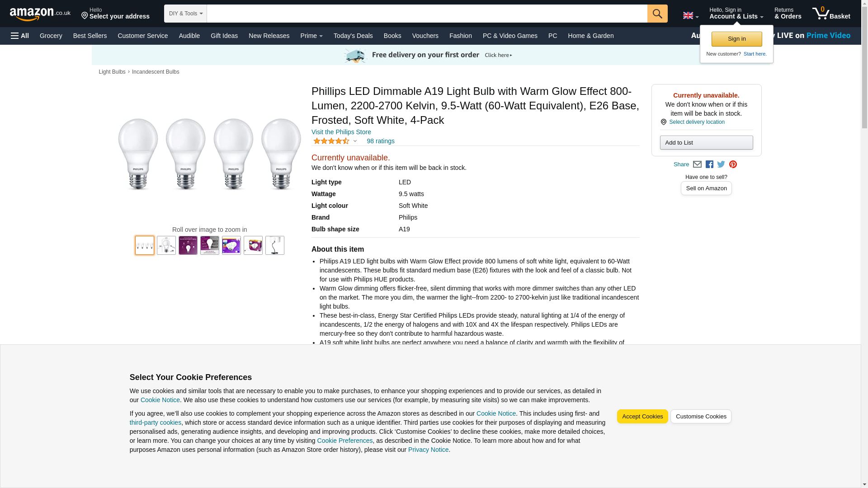This screenshot has height=488, width=868.
Task: Expand the star ratings popover arrow
Action: 355,141
